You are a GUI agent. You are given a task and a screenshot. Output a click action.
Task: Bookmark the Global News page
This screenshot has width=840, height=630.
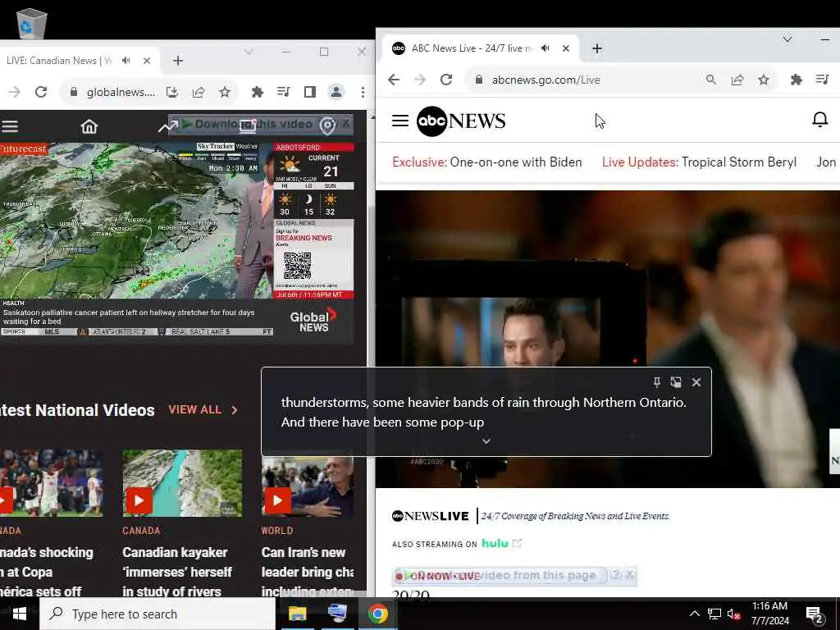point(225,92)
